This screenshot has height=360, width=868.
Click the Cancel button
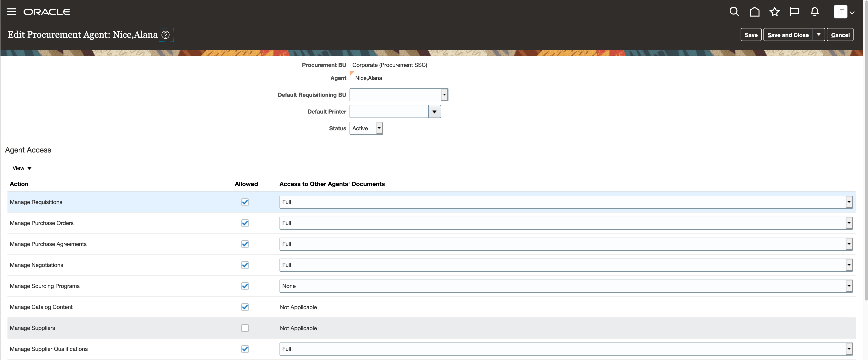click(x=840, y=35)
